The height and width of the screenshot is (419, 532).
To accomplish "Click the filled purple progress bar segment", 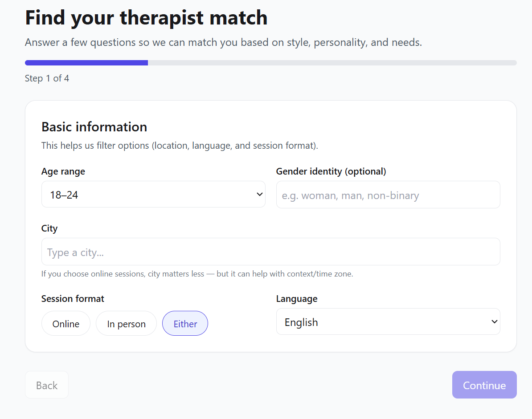I will pos(86,63).
